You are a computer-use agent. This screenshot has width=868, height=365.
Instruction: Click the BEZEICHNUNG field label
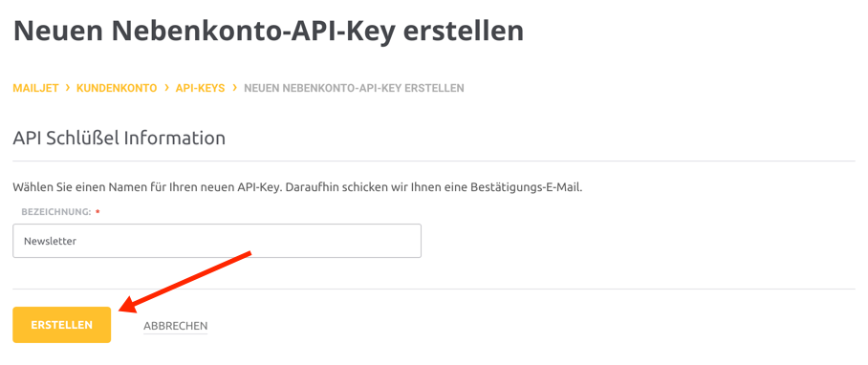55,212
